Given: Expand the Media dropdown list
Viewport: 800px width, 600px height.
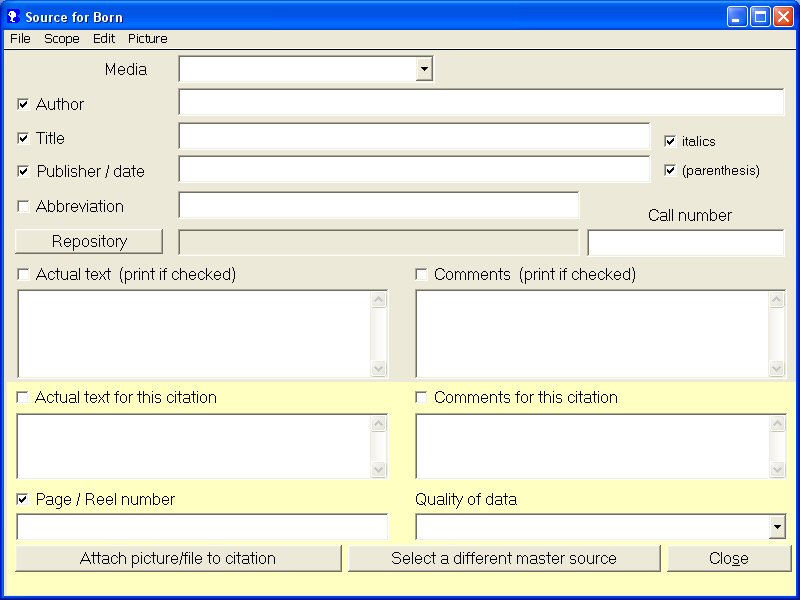Looking at the screenshot, I should 424,69.
